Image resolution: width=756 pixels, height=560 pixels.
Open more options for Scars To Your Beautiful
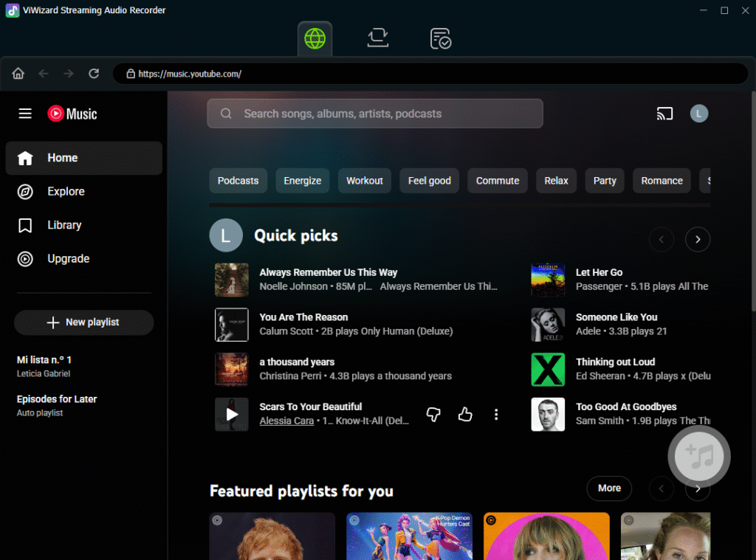pos(496,415)
